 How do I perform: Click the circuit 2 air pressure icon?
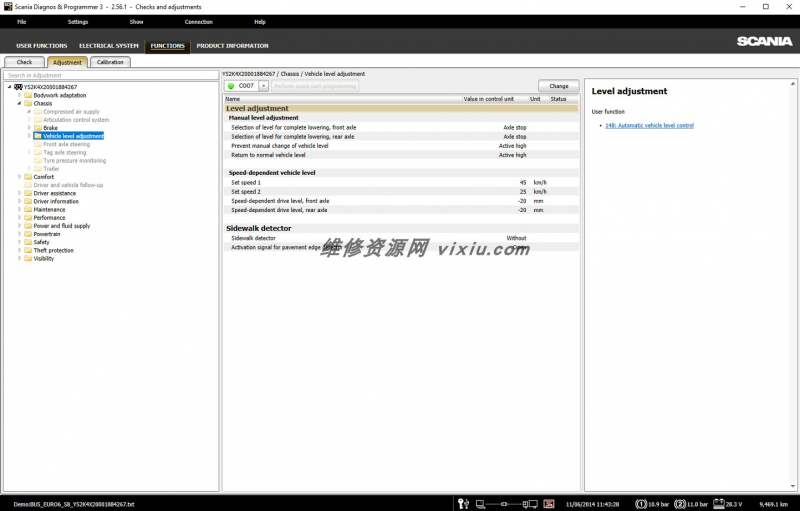point(680,504)
